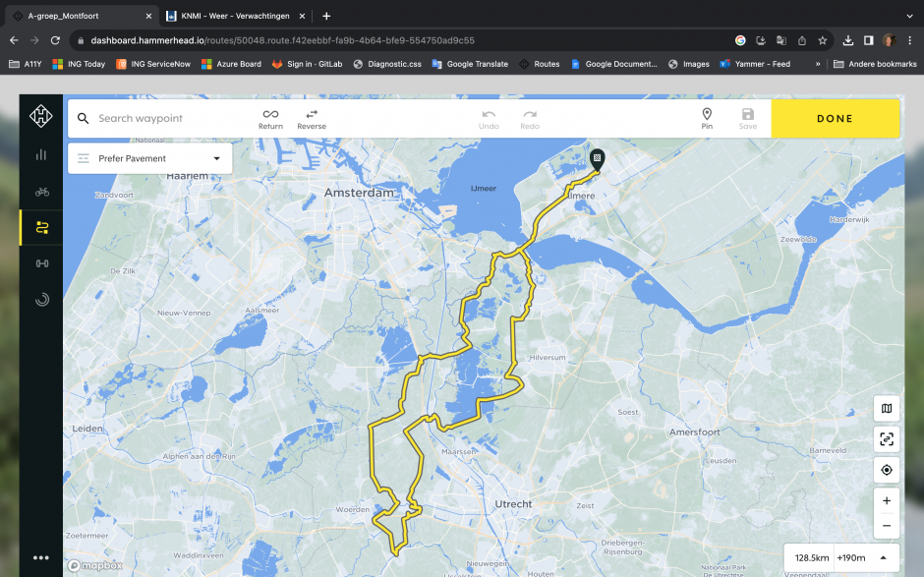Open the dumbbell workouts sidebar icon

point(41,263)
